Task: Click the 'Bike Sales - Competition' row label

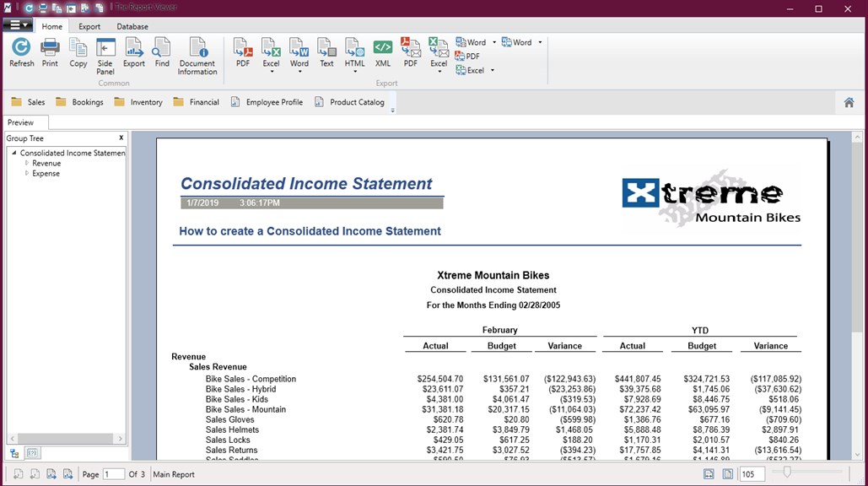Action: click(251, 379)
